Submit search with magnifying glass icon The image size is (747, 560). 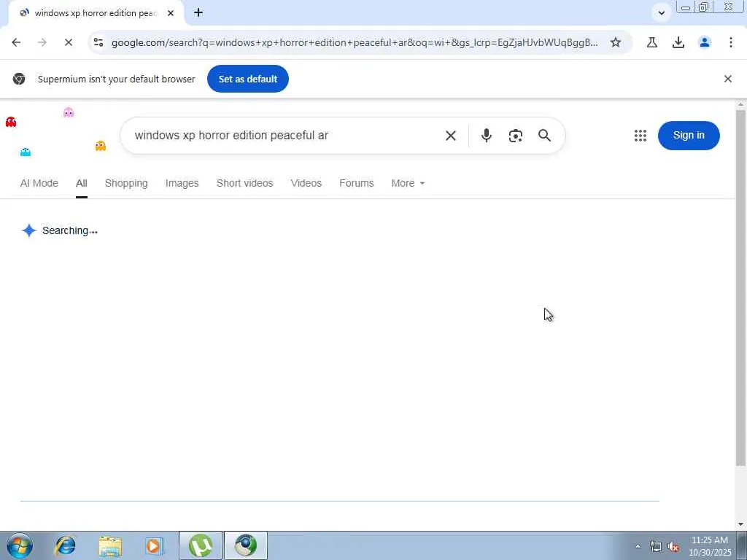point(544,136)
